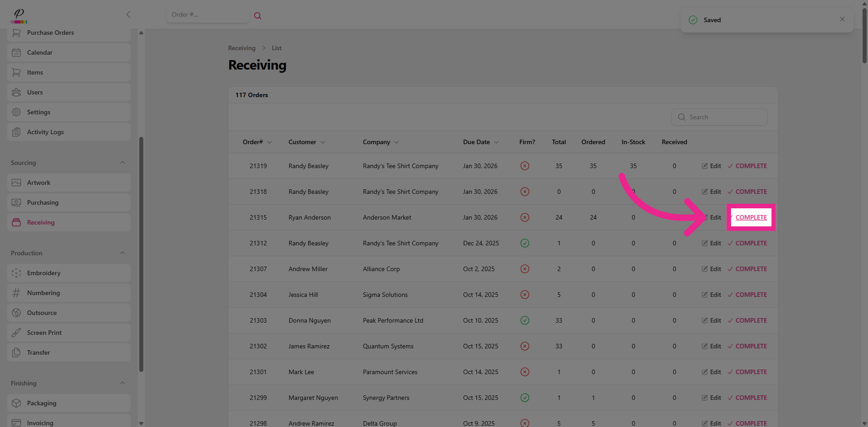
Task: Collapse sidebar using the left chevron icon
Action: (x=128, y=14)
